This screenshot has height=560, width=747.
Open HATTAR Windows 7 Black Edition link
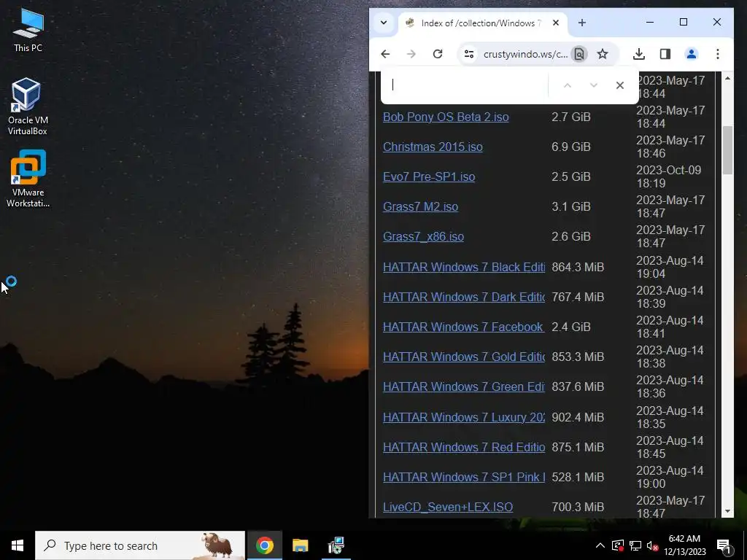(x=463, y=267)
